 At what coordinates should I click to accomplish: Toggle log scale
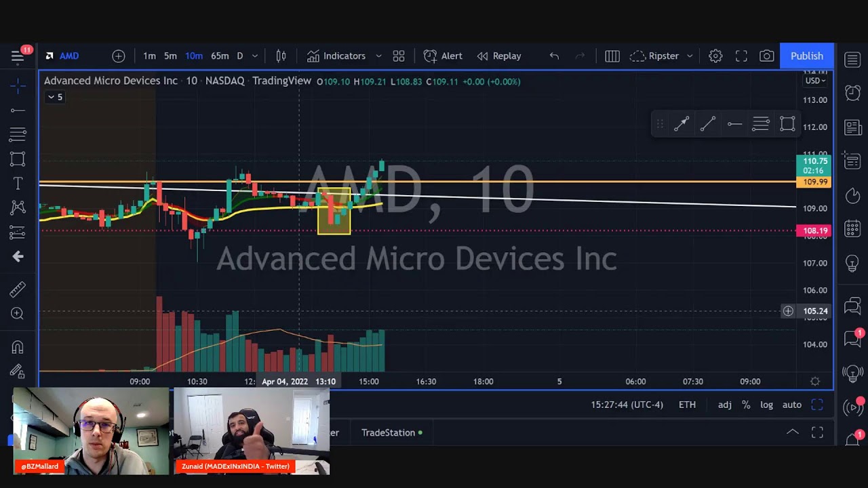pyautogui.click(x=766, y=405)
